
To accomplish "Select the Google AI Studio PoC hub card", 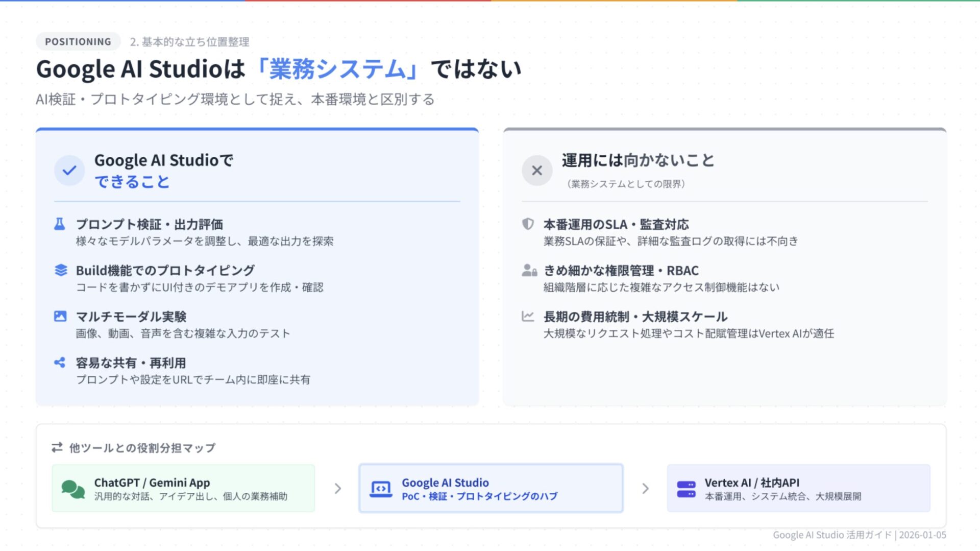I will (x=491, y=489).
